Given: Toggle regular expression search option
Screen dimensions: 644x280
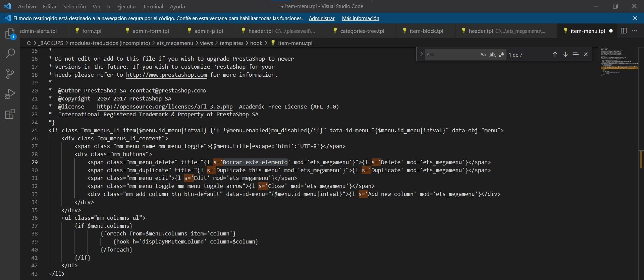Looking at the screenshot, I should [x=501, y=55].
